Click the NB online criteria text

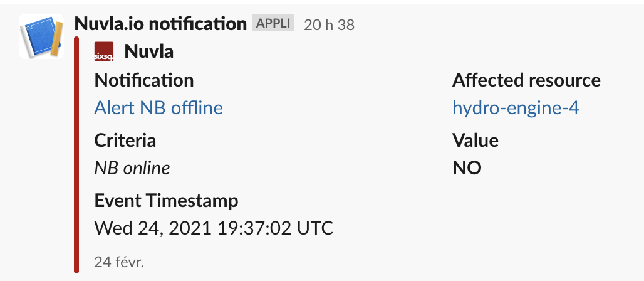click(x=132, y=168)
